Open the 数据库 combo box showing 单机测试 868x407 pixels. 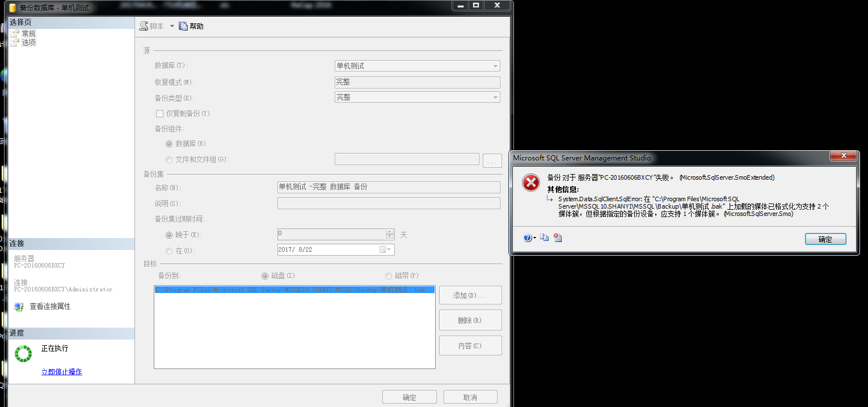[418, 66]
